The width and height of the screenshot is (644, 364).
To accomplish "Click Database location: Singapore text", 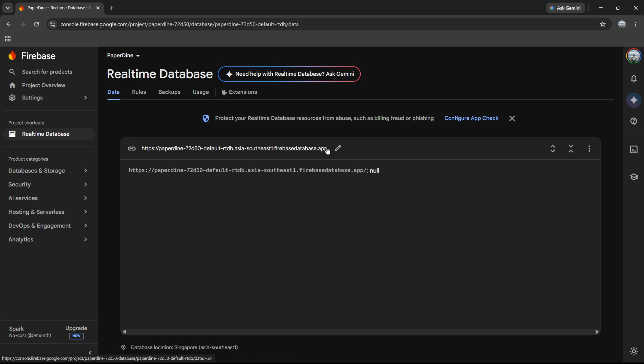I will click(184, 347).
